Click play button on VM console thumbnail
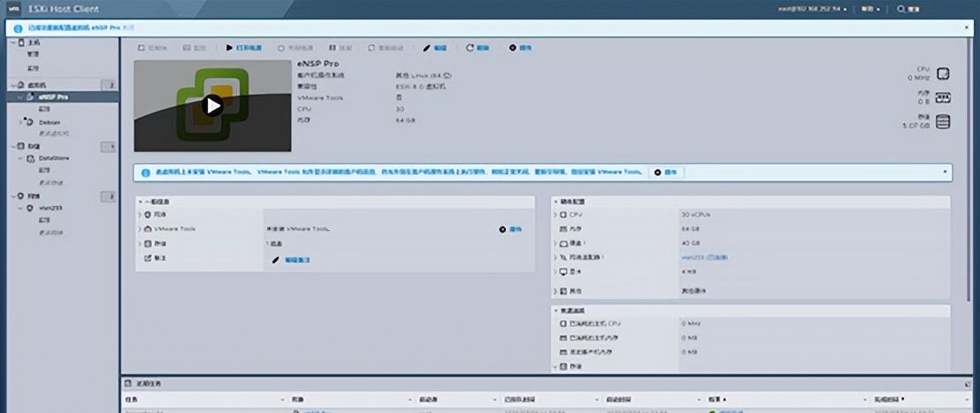This screenshot has width=980, height=413. [212, 105]
